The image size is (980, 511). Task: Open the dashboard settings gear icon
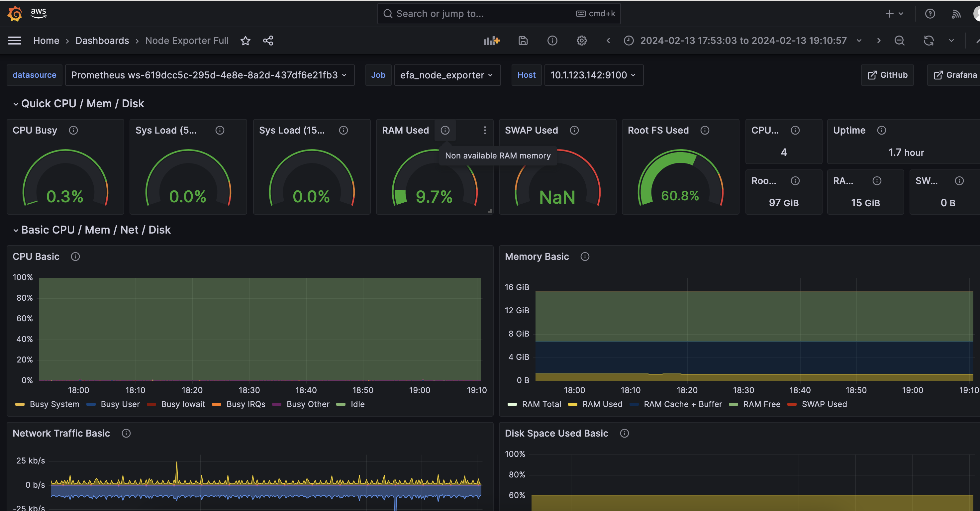[x=581, y=40]
